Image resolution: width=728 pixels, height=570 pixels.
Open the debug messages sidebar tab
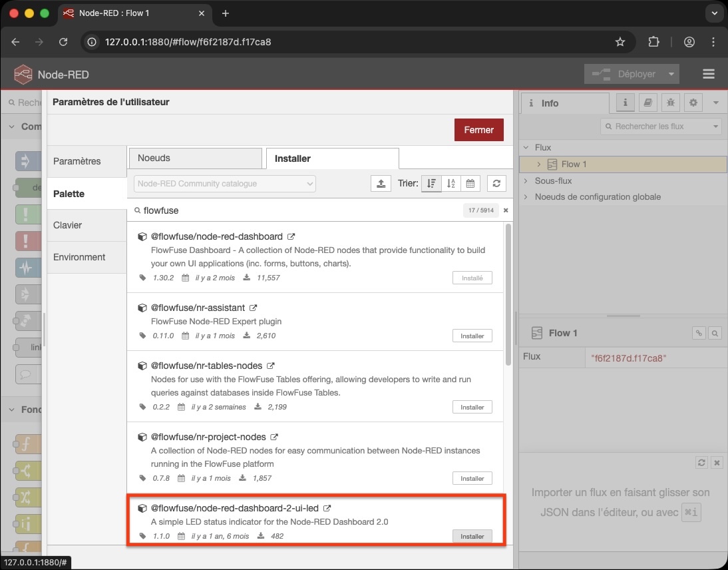point(670,103)
